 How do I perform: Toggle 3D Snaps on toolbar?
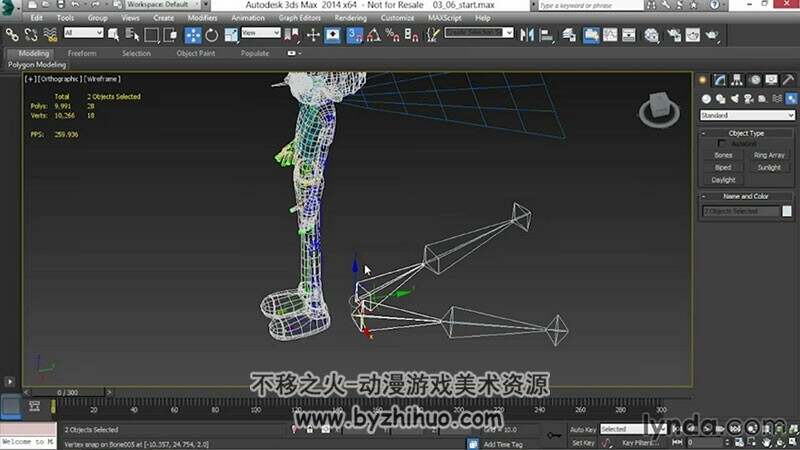pos(355,35)
